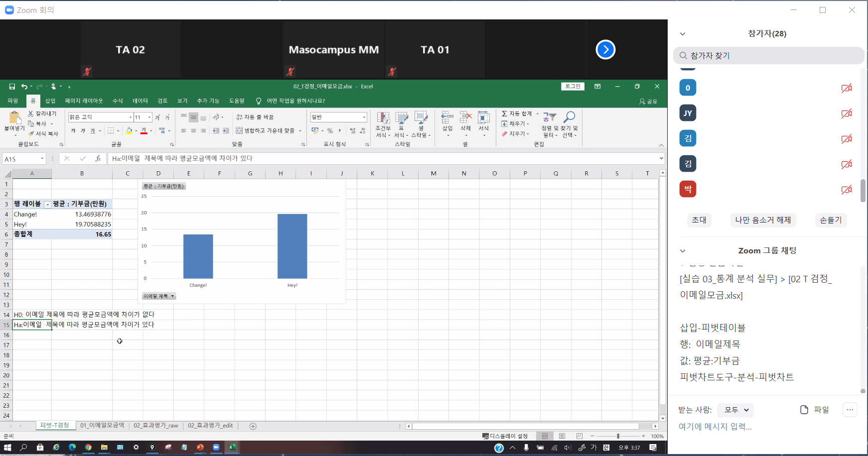
Task: Switch to sheet tab 01_이메일모금액
Action: tap(102, 426)
